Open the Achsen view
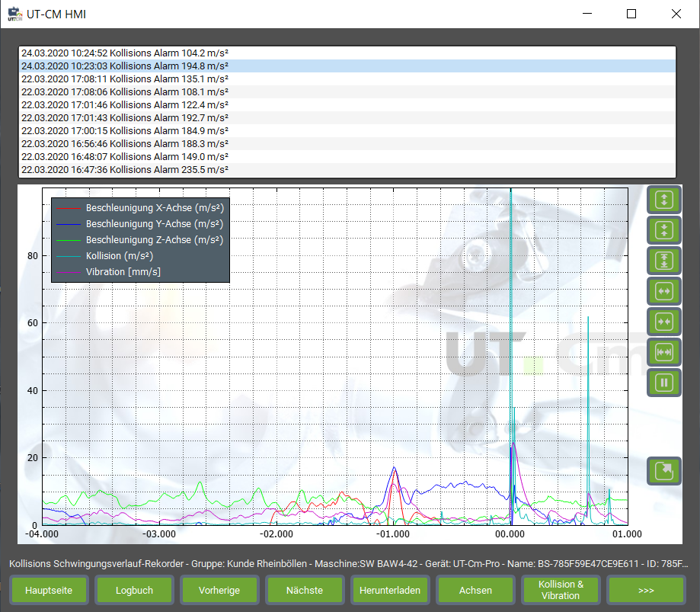The height and width of the screenshot is (612, 700). (475, 590)
